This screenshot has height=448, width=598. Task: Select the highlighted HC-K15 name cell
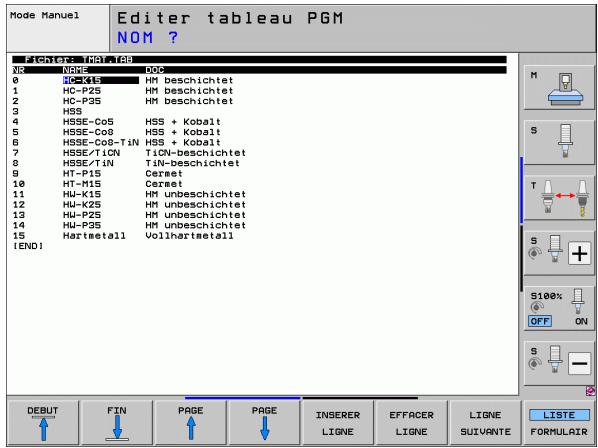(x=101, y=80)
